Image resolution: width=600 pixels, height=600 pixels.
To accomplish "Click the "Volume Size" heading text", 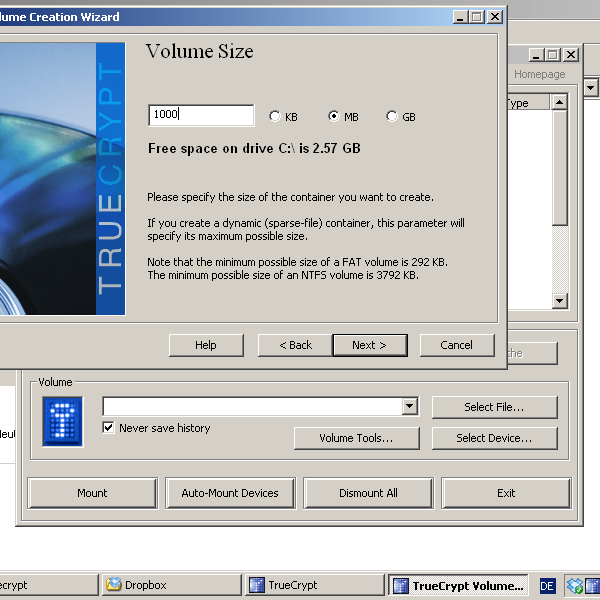I will coord(199,51).
